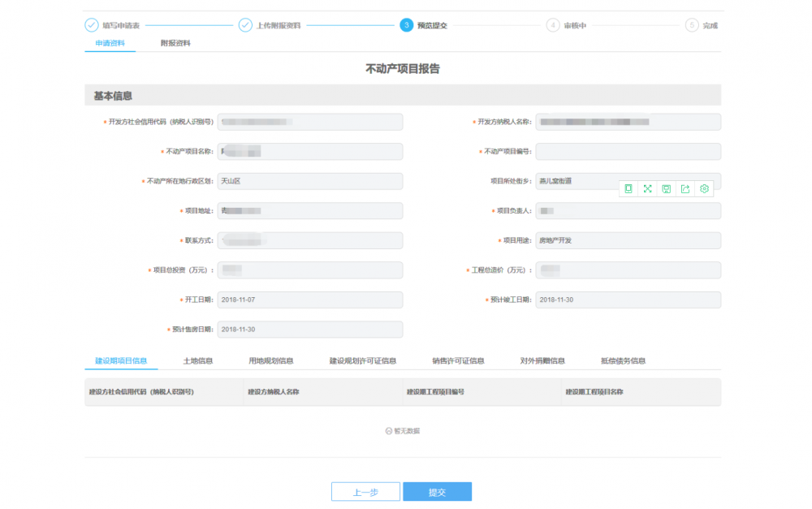
Task: Switch to the 附报资料 tab
Action: [175, 43]
